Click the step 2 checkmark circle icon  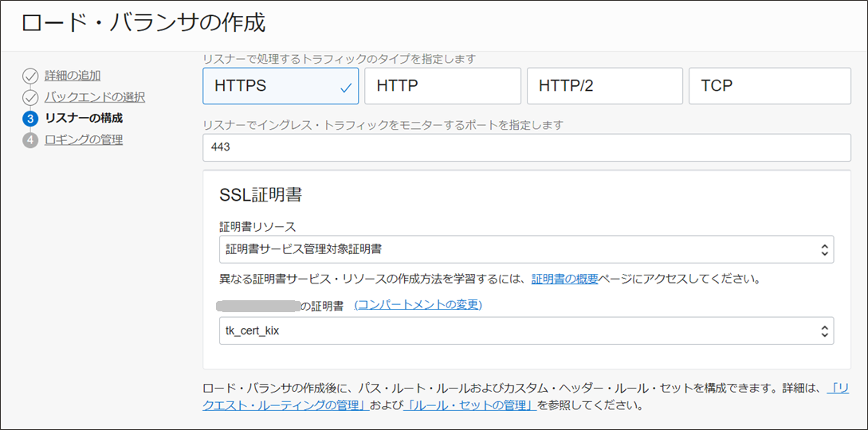(x=30, y=97)
